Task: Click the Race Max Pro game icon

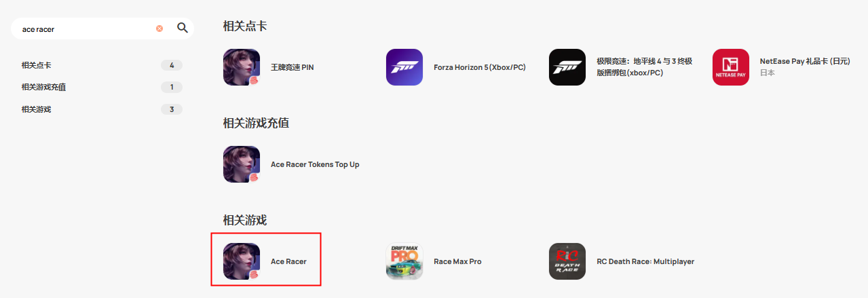Action: pyautogui.click(x=404, y=261)
